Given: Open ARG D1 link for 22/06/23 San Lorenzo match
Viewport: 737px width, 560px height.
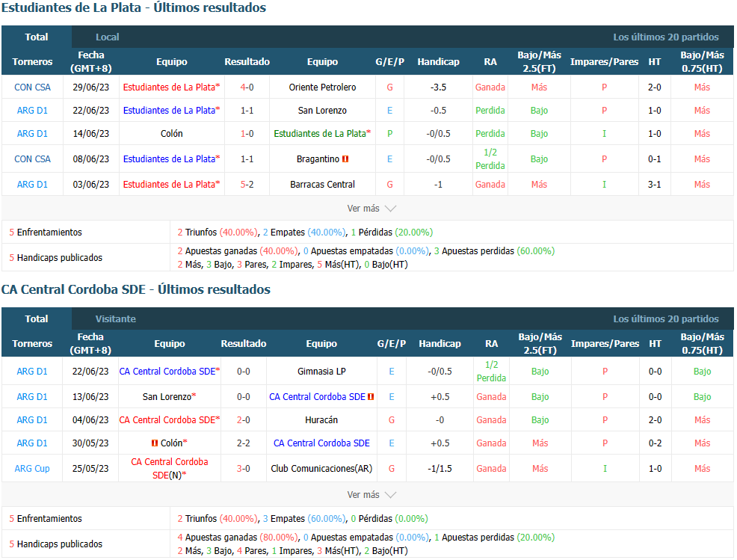Looking at the screenshot, I should (32, 111).
